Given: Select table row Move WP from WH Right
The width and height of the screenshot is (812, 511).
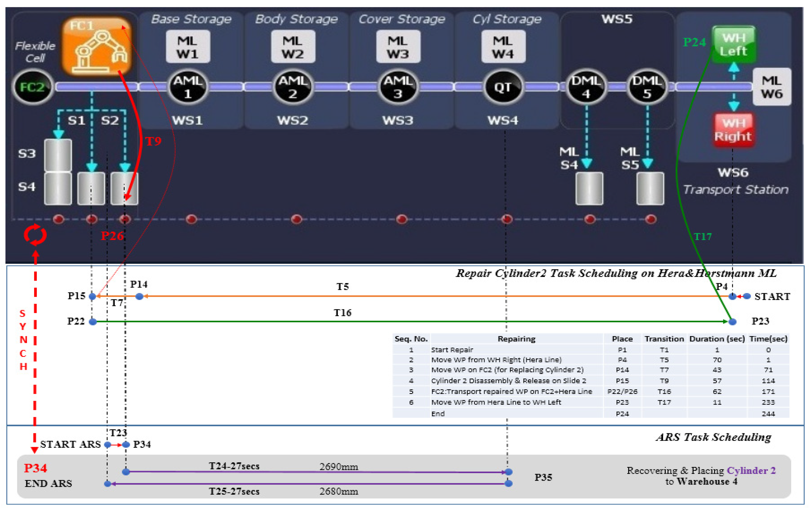Looking at the screenshot, I should pyautogui.click(x=496, y=360).
